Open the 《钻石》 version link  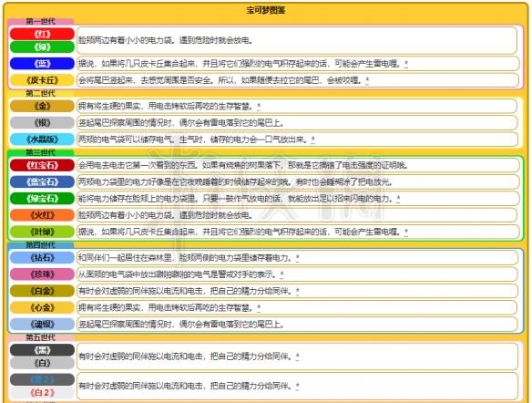pos(42,258)
